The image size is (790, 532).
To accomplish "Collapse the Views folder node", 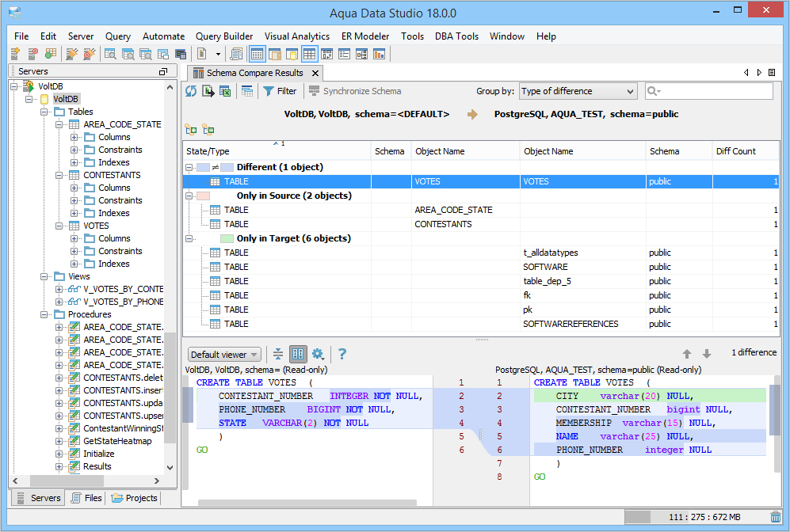I will pos(44,276).
